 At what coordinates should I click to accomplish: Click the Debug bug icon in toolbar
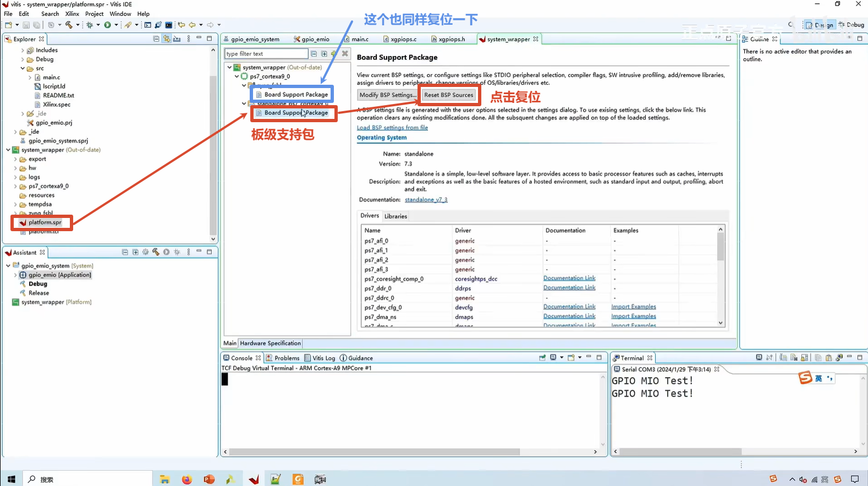[90, 25]
